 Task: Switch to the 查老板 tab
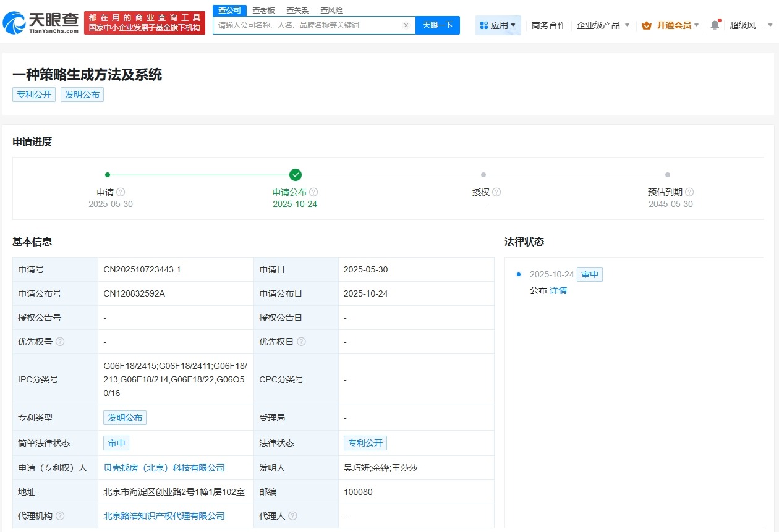pyautogui.click(x=264, y=10)
